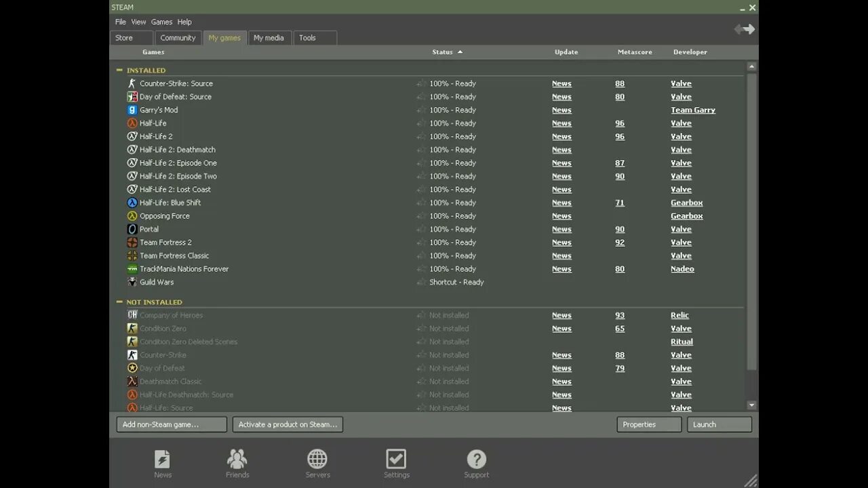The image size is (868, 488).
Task: Click the Developer column header
Action: (690, 52)
